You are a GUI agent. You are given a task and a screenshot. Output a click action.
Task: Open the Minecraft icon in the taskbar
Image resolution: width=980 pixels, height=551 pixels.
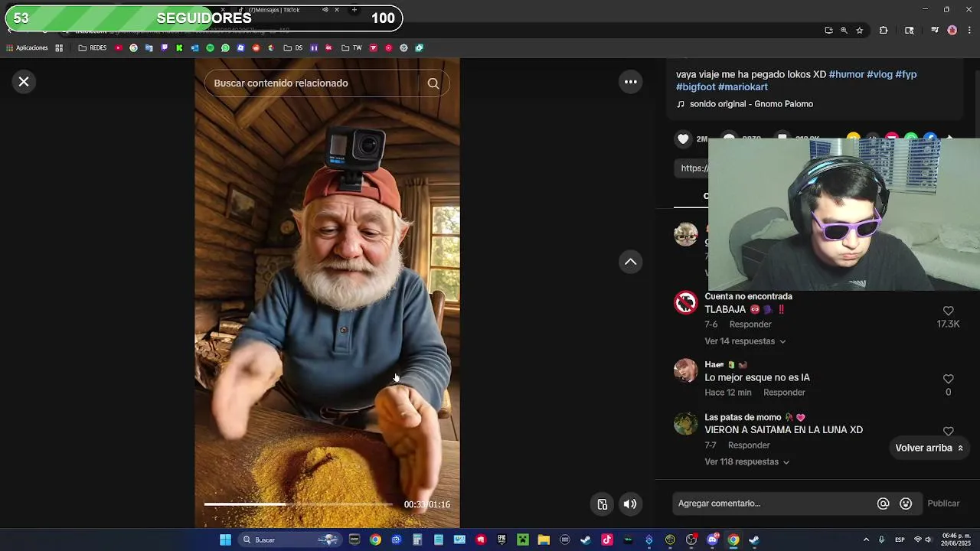pos(523,540)
